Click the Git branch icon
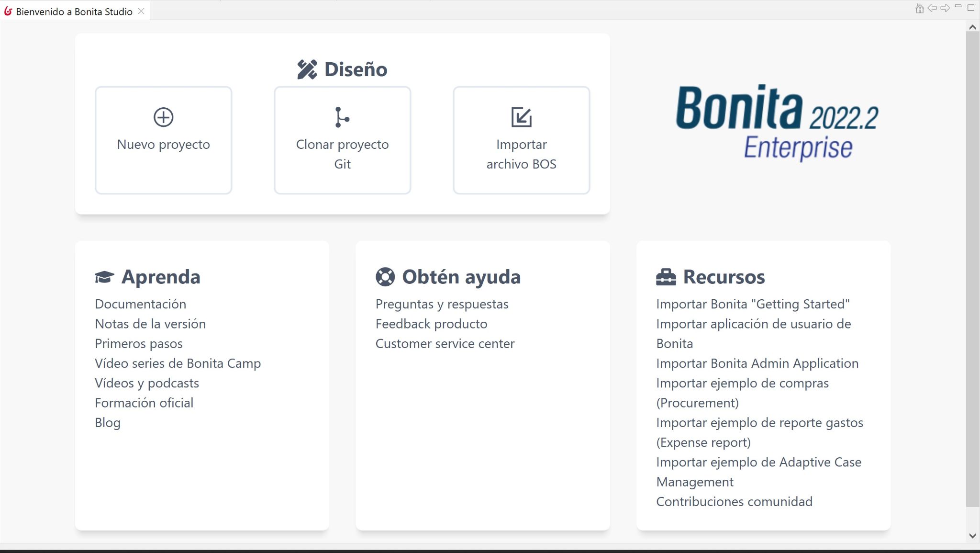This screenshot has width=980, height=553. point(342,117)
